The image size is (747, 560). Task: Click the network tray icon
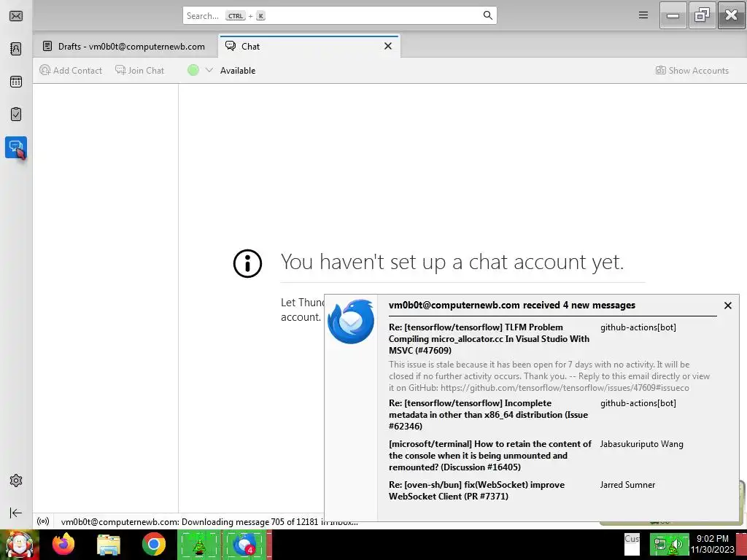[x=660, y=544]
